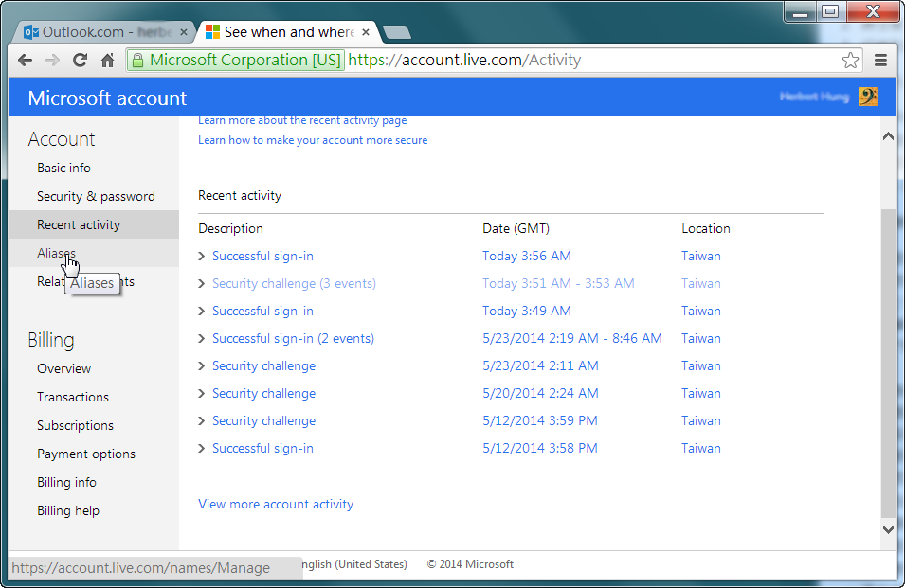
Task: Go to Security & password settings
Action: (x=96, y=197)
